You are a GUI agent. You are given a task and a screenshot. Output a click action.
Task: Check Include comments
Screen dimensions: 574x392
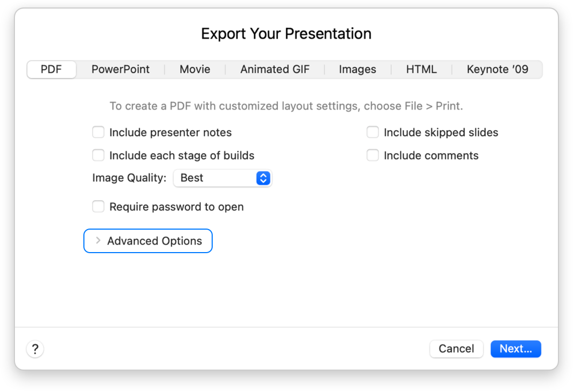click(x=373, y=155)
